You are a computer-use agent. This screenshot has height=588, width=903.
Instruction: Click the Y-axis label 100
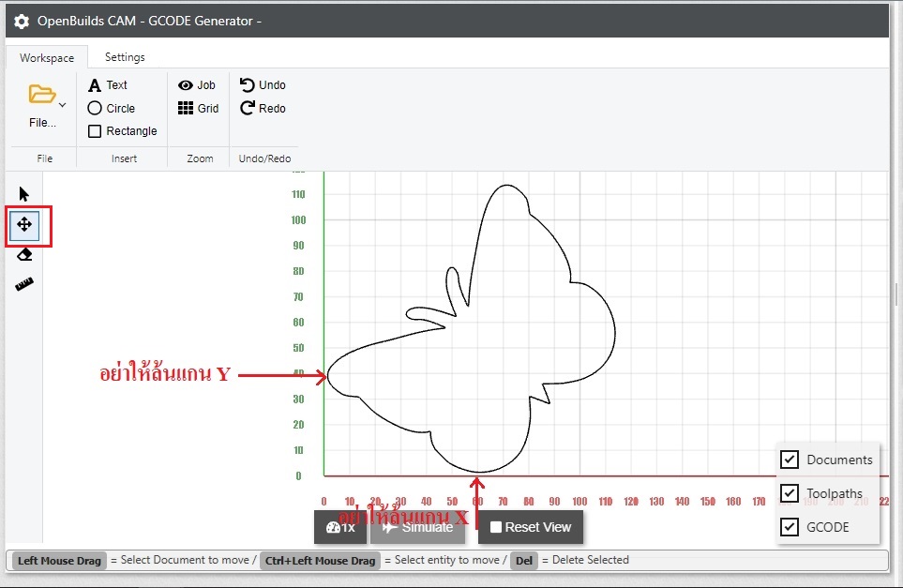298,220
